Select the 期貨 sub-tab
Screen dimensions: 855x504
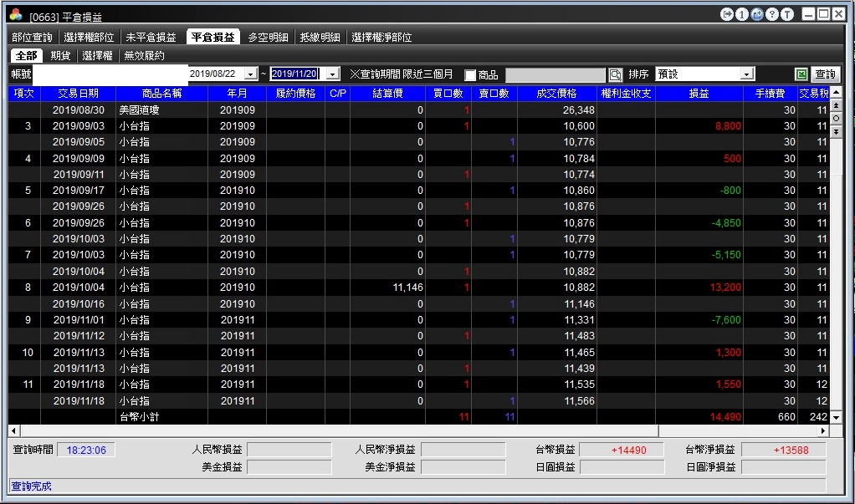pos(60,55)
